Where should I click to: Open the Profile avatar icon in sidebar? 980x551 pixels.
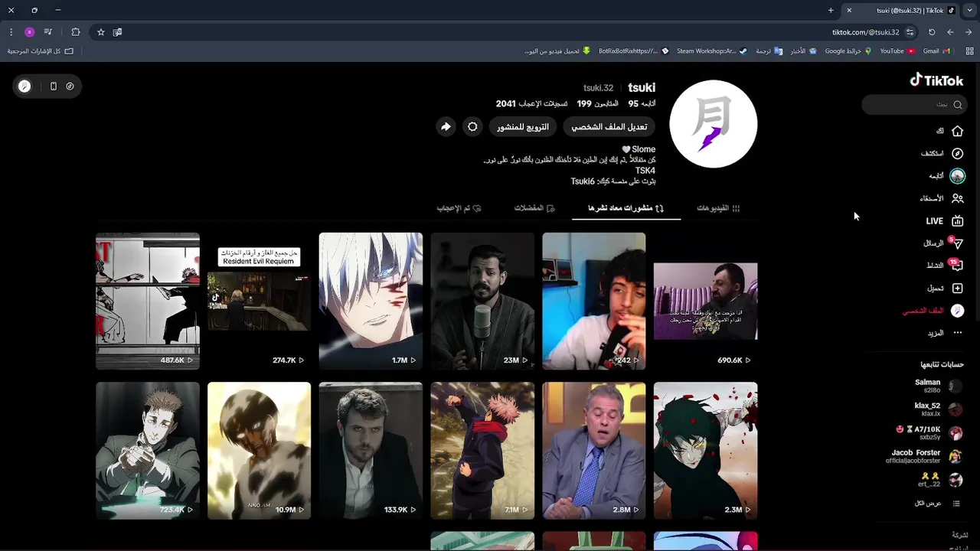[x=957, y=311]
